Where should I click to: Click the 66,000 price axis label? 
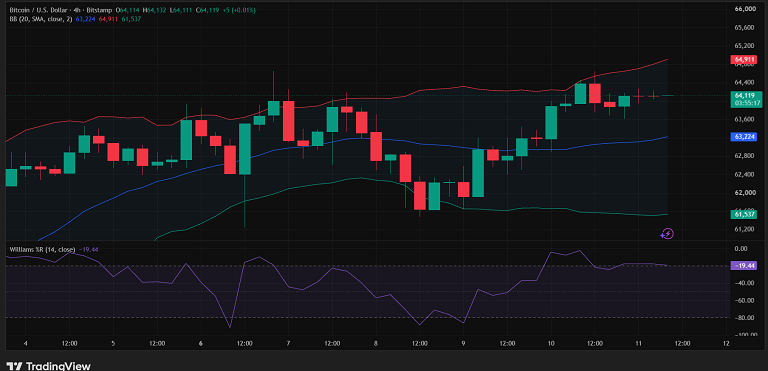point(744,9)
